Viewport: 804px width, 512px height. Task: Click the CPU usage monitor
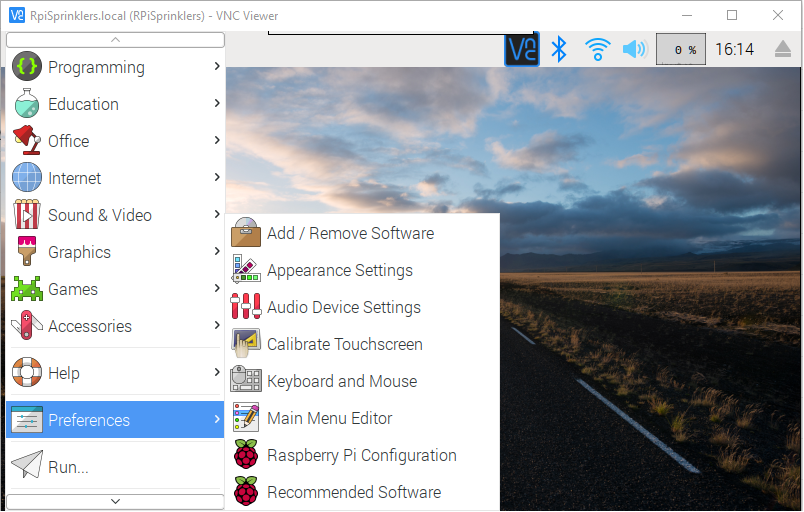coord(681,49)
